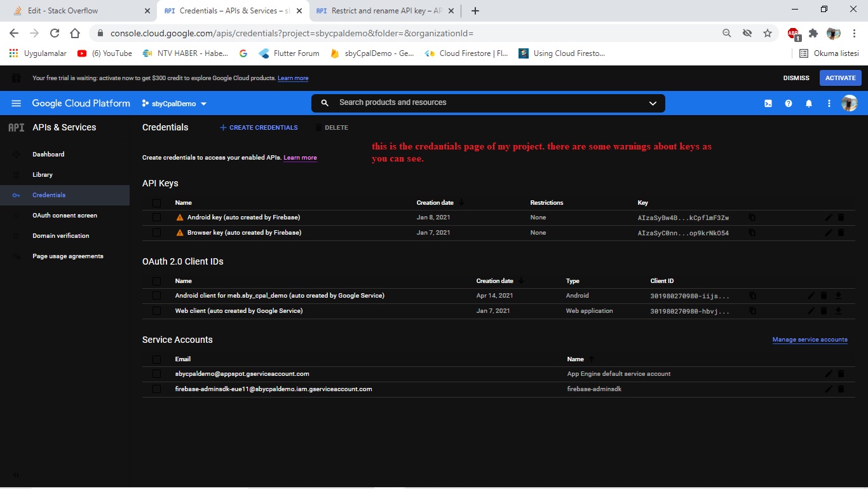Edit the Browser key (pencil icon)

point(829,233)
